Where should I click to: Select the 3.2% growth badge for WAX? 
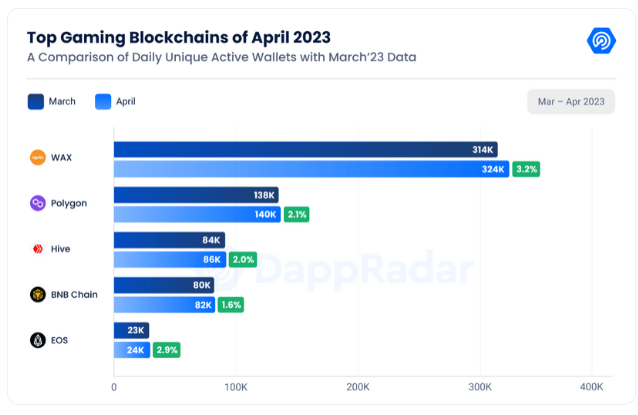[526, 169]
